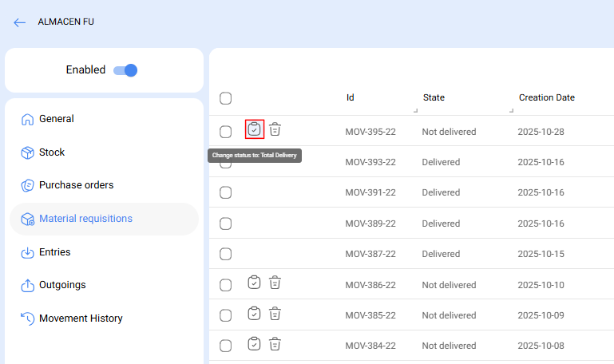The image size is (614, 364).
Task: Navigate to Outgoings section
Action: (x=62, y=285)
